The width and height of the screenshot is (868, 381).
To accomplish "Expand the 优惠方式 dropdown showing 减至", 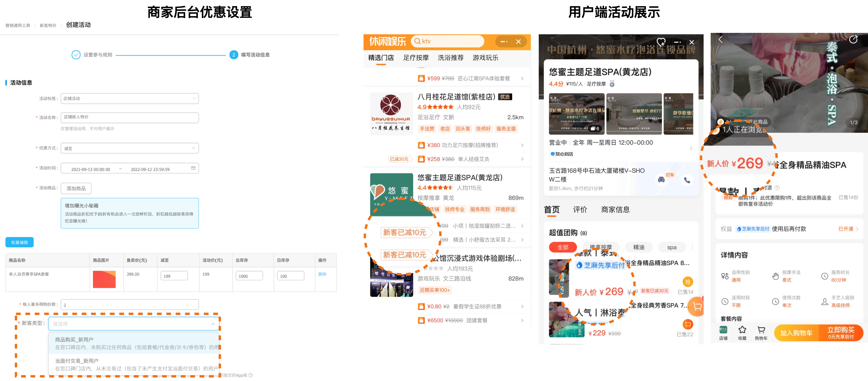I will [129, 148].
